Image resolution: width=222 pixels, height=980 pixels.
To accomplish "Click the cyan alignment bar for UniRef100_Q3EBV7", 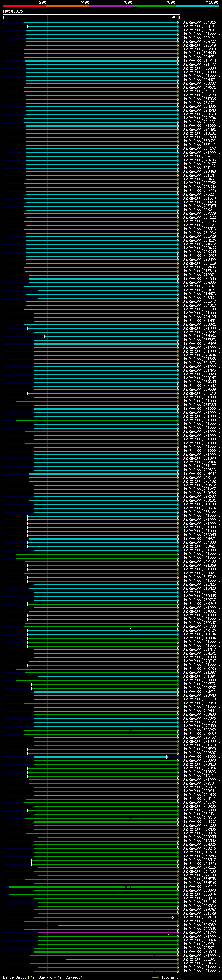I will 122,959.
